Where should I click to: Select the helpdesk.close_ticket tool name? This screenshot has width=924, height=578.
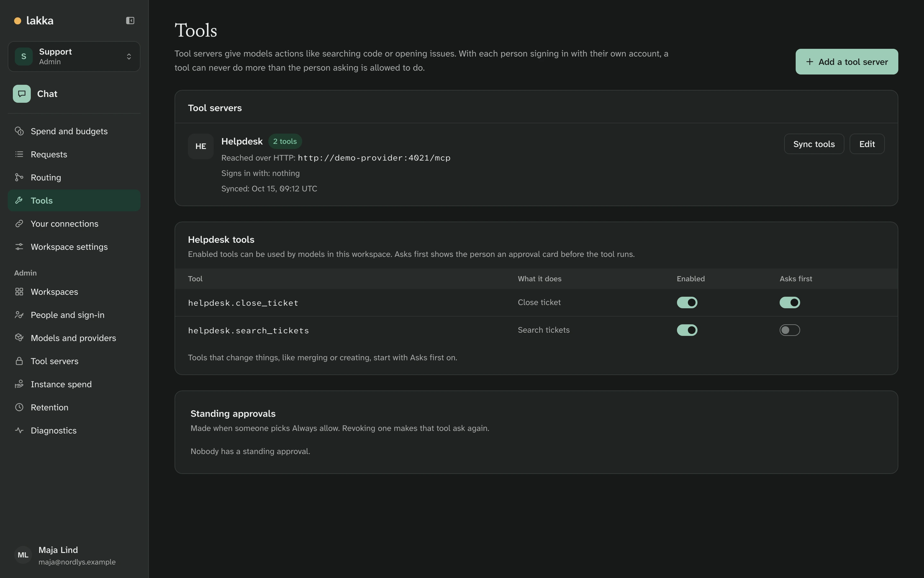click(243, 303)
